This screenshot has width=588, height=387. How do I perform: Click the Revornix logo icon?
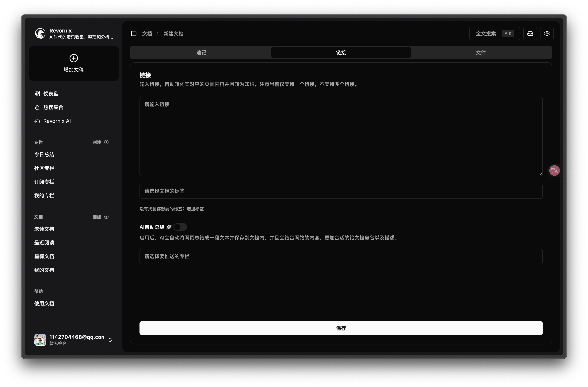(x=40, y=33)
